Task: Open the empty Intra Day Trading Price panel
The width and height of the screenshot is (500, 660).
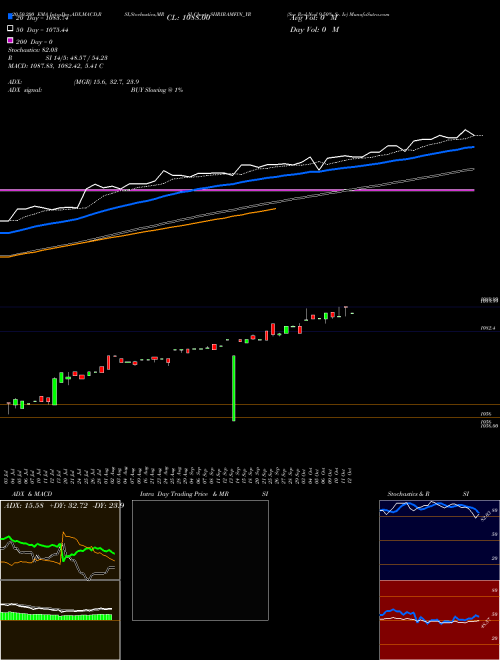Action: pyautogui.click(x=200, y=560)
